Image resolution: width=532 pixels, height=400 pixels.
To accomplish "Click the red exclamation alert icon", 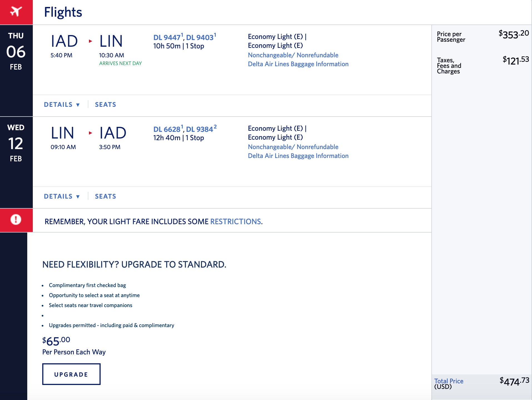I will pos(16,219).
